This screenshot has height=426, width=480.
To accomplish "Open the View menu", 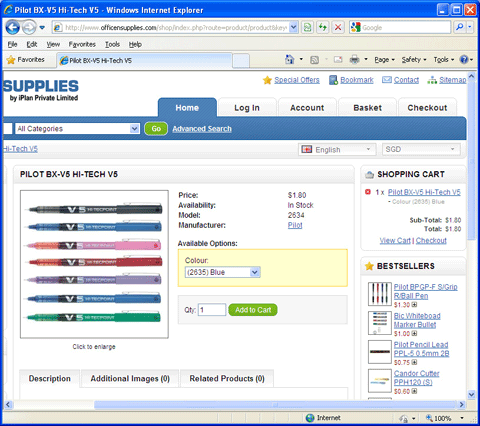I will (x=53, y=44).
